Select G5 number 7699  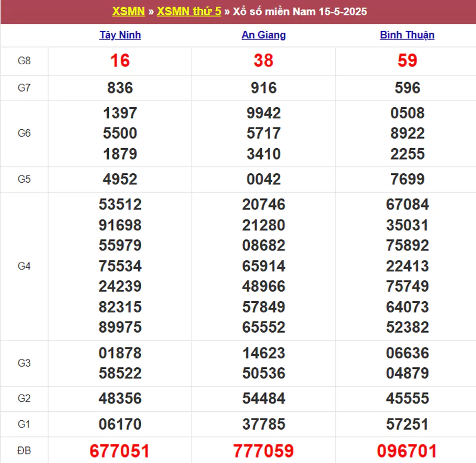point(408,179)
